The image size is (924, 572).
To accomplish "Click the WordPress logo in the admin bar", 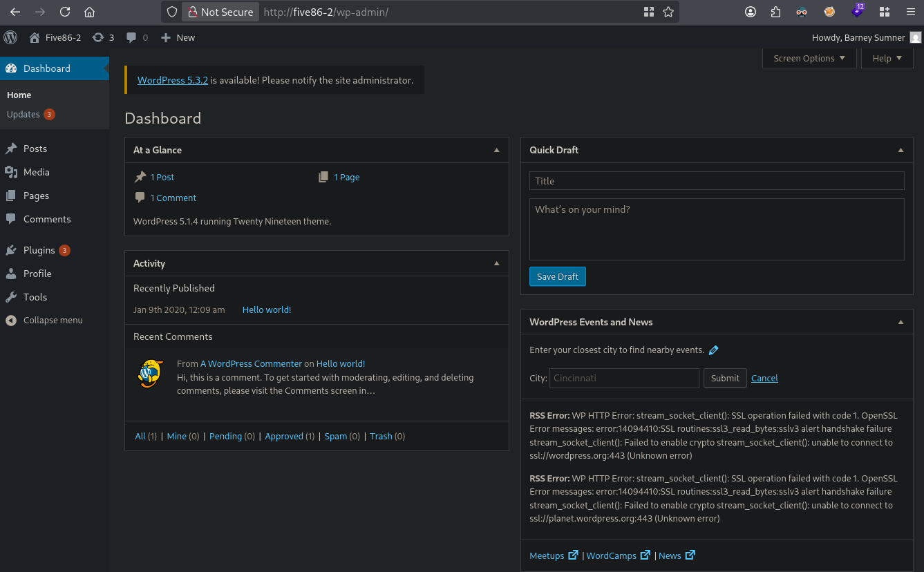I will [10, 37].
